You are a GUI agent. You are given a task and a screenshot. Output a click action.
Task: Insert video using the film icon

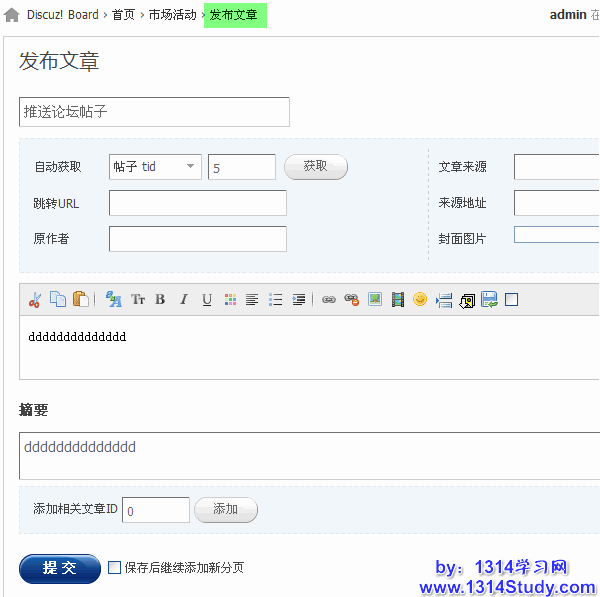[x=398, y=299]
